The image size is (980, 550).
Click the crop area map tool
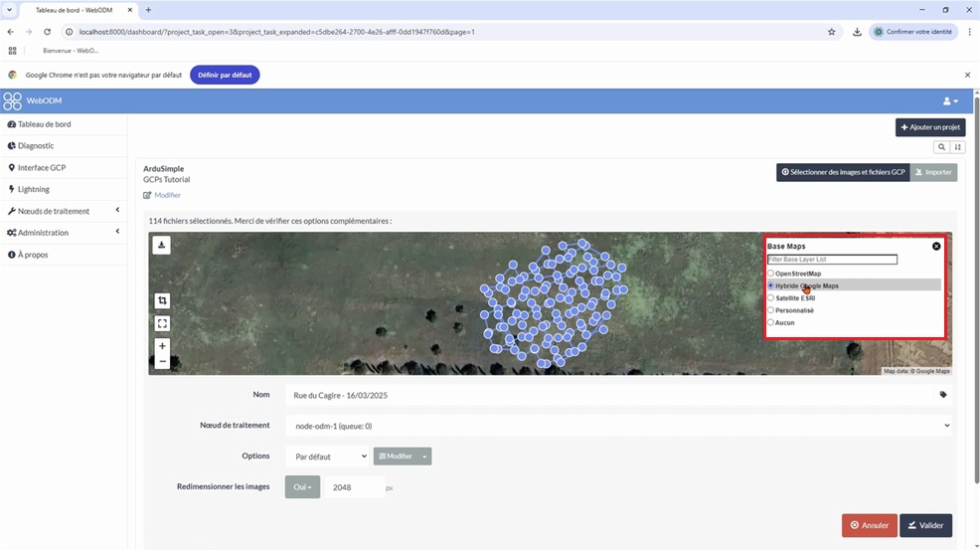(162, 300)
